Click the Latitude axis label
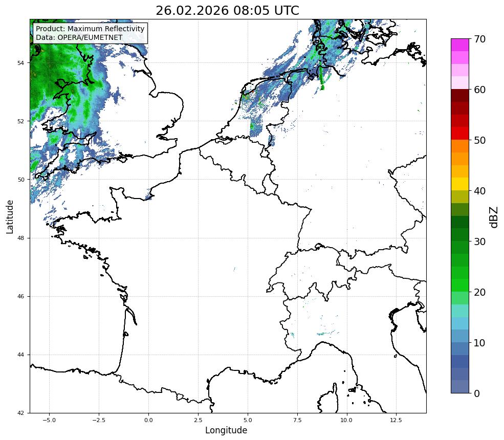The image size is (504, 440). pyautogui.click(x=10, y=216)
